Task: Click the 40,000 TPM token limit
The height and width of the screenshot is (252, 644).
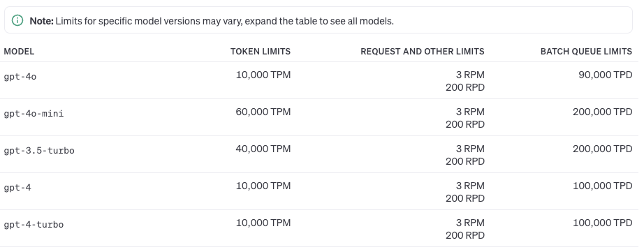Action: coord(263,149)
